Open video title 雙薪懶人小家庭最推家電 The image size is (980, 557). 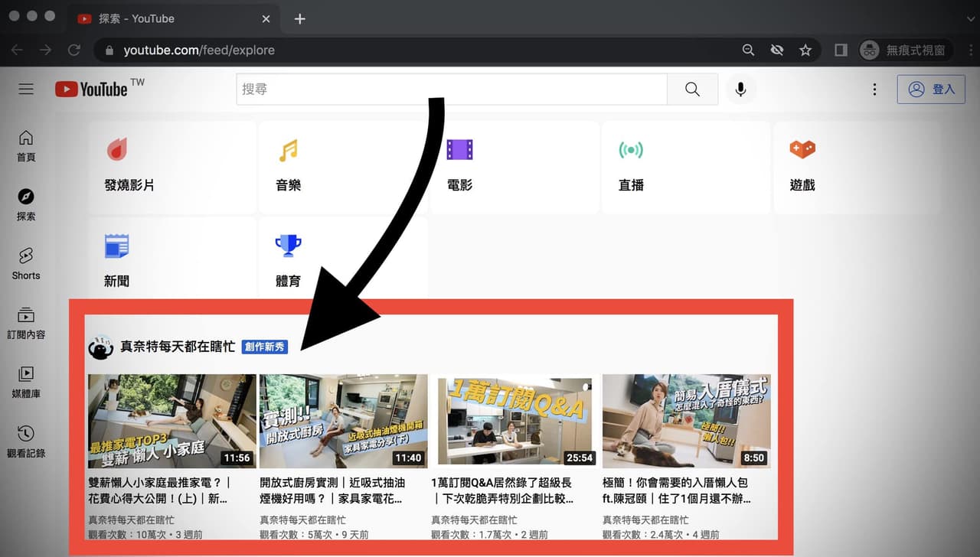[159, 491]
